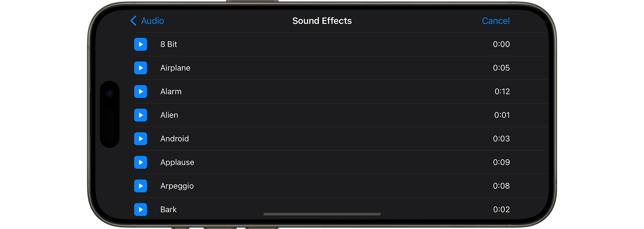
Task: Cancel the Sound Effects picker
Action: click(495, 21)
